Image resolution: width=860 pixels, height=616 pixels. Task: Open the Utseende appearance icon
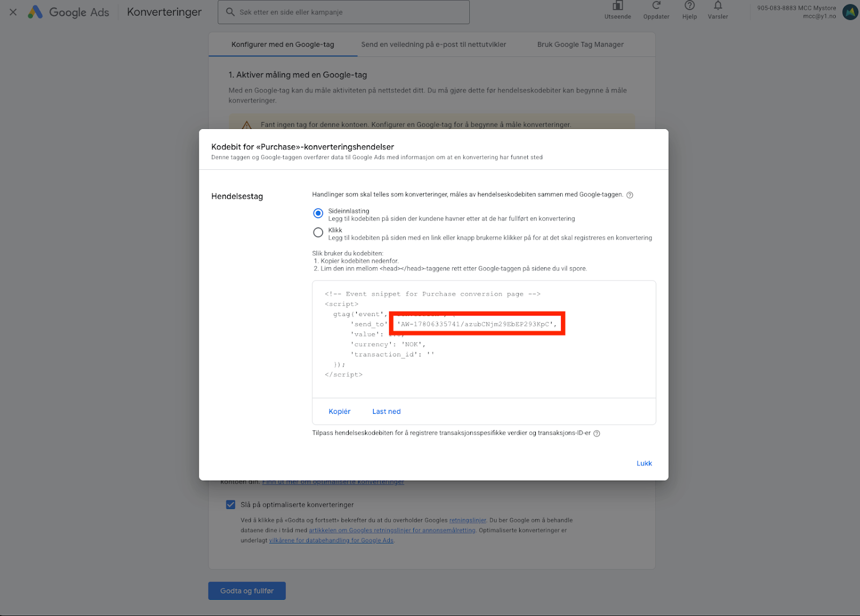[618, 6]
